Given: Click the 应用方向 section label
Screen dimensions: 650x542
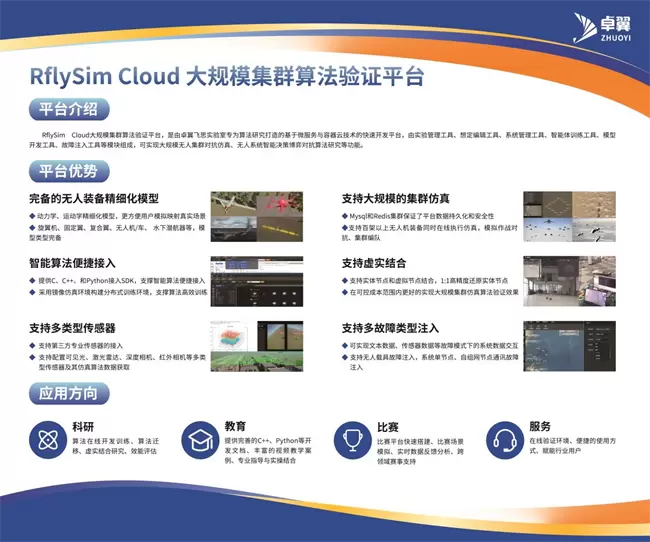Looking at the screenshot, I should click(68, 393).
